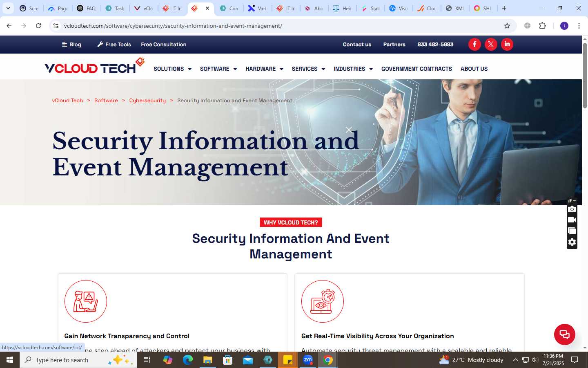Open the weather widget showing 27°C

click(471, 360)
